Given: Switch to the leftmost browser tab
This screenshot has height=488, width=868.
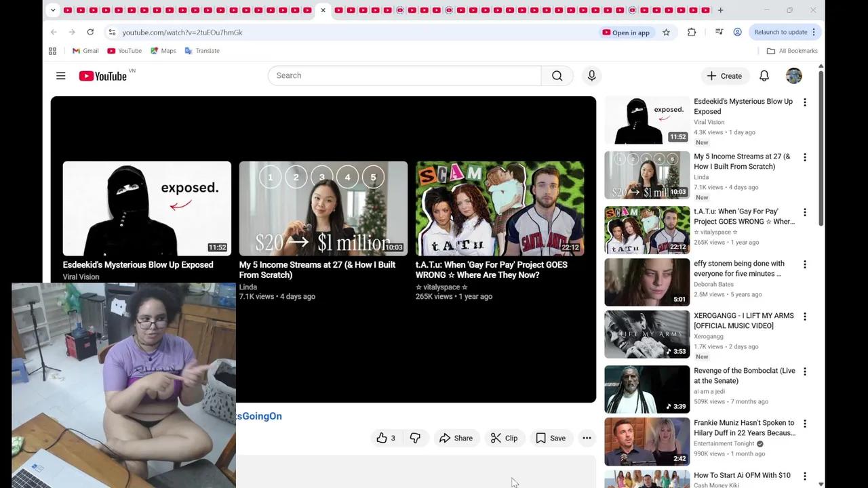Looking at the screenshot, I should click(67, 10).
